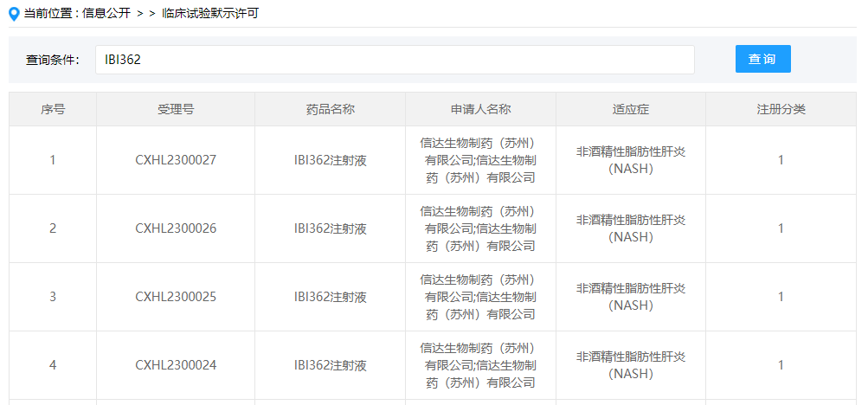The width and height of the screenshot is (868, 405).
Task: Click 注册分类 value in CXHL2300026 row
Action: 781,228
